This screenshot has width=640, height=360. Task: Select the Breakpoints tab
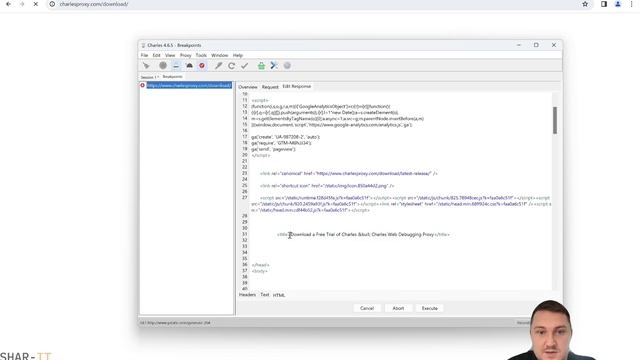click(x=172, y=77)
